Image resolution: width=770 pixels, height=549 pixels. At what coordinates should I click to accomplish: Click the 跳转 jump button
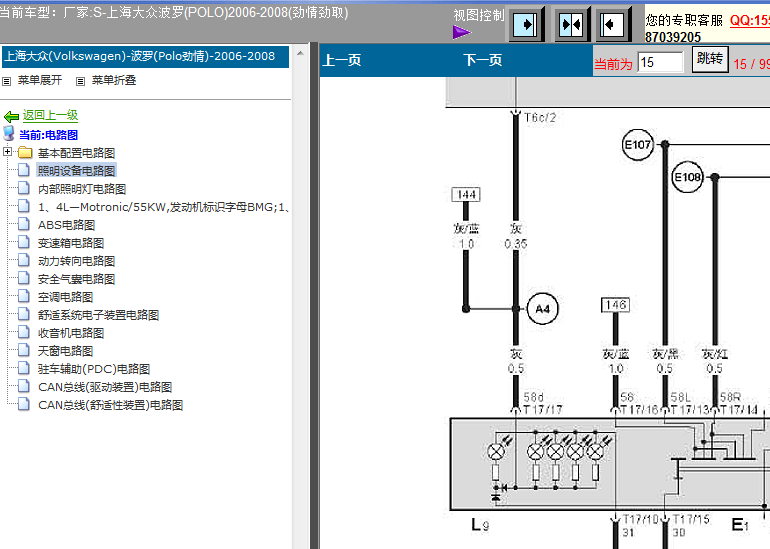tap(710, 59)
